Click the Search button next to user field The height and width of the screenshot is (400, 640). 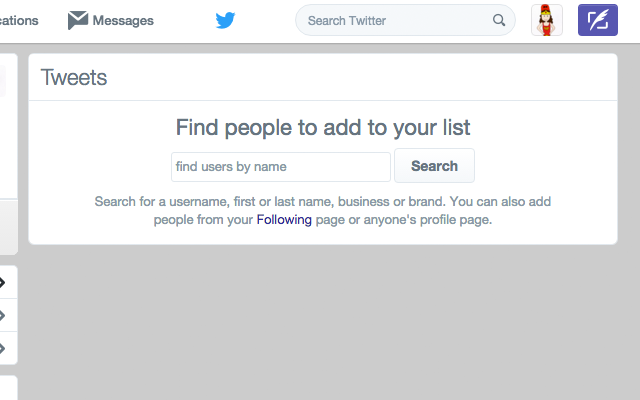click(434, 166)
